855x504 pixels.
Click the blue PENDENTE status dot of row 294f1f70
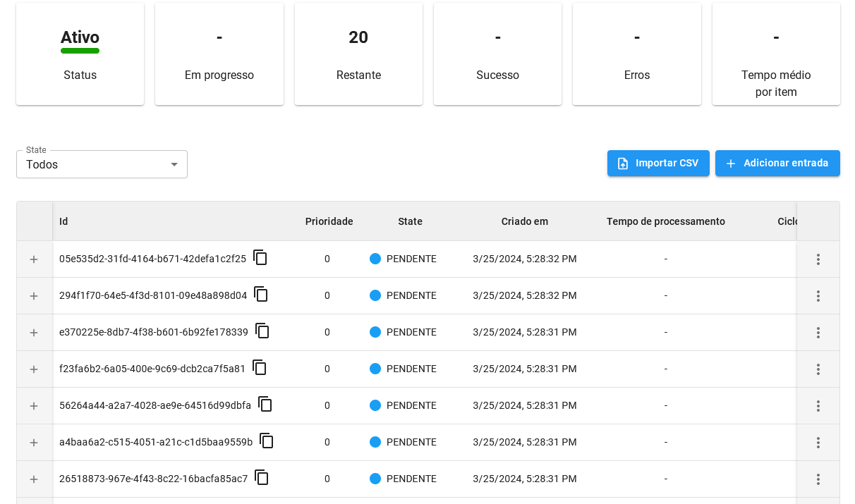coord(375,295)
